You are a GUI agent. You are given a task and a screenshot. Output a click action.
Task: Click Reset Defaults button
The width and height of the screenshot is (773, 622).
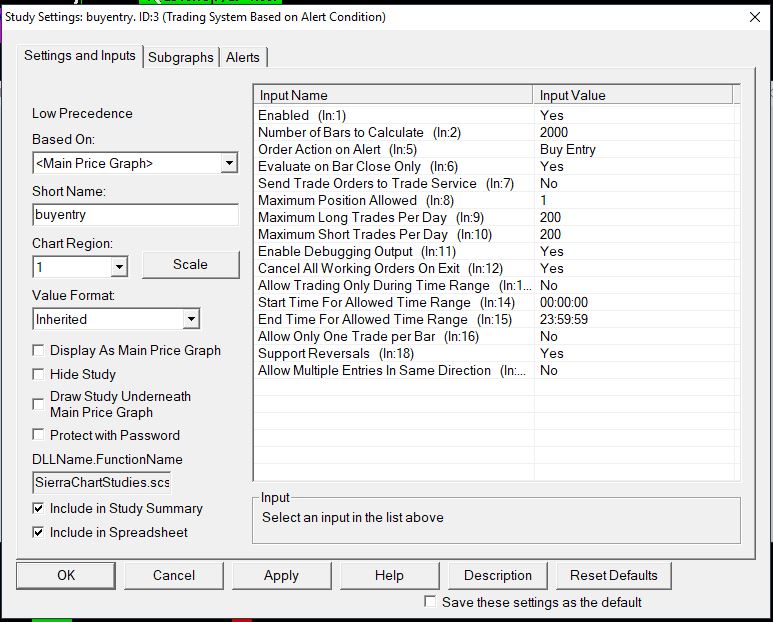(x=613, y=575)
